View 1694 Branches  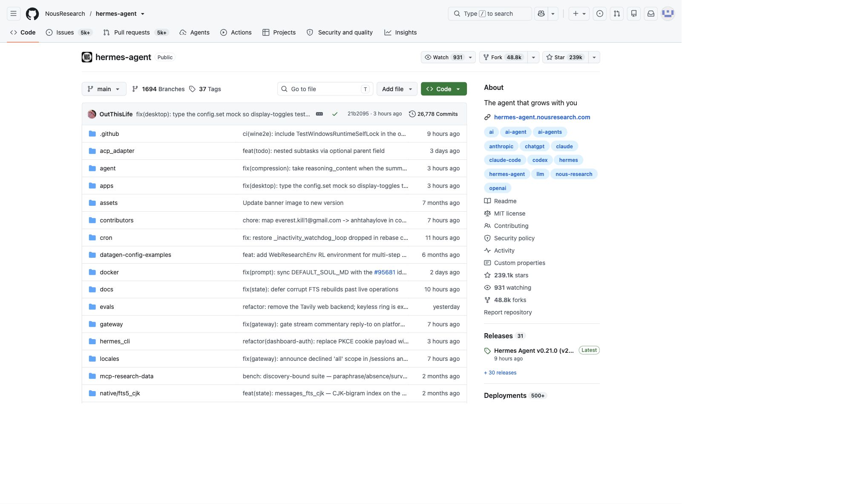coord(158,89)
